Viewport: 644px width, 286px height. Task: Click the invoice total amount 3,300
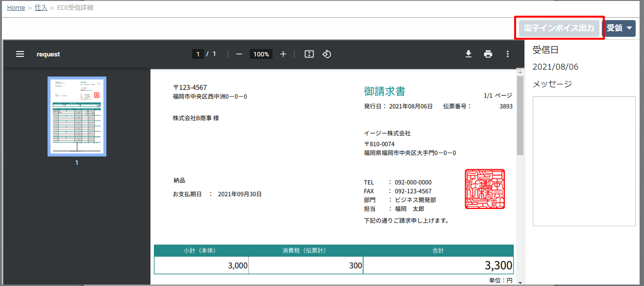pos(499,265)
